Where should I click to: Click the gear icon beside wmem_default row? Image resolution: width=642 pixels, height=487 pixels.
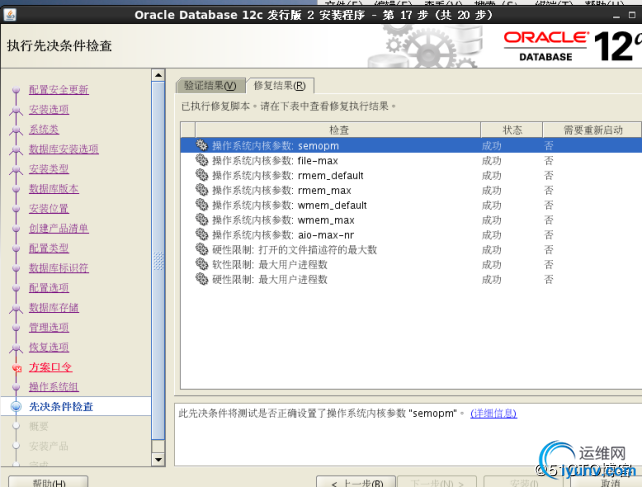point(201,205)
